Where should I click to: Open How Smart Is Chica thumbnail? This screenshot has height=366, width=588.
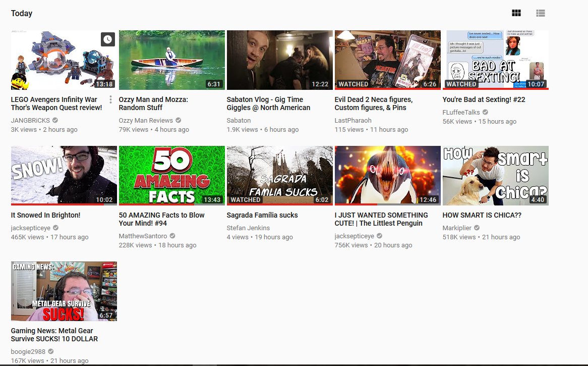click(496, 176)
